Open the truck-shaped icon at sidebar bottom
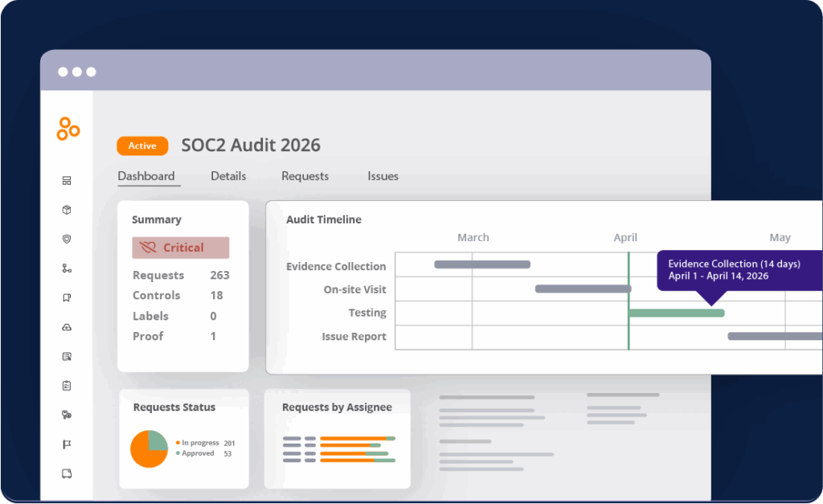The width and height of the screenshot is (823, 504). [x=67, y=473]
